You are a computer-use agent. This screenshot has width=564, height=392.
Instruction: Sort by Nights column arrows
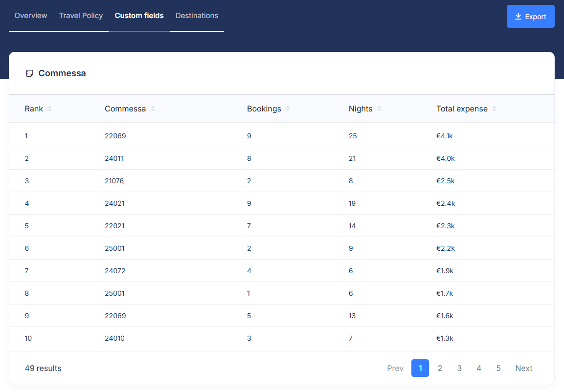(x=379, y=109)
